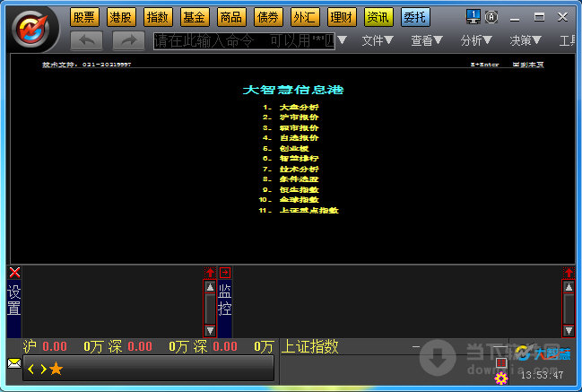The height and width of the screenshot is (392, 582).
Task: Switch to the 债券 tab
Action: pyautogui.click(x=268, y=17)
